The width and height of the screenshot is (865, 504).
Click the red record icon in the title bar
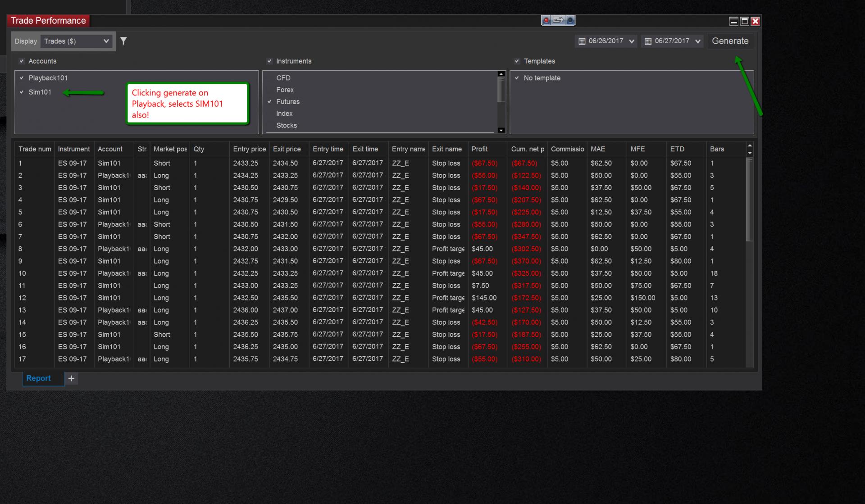pyautogui.click(x=546, y=20)
